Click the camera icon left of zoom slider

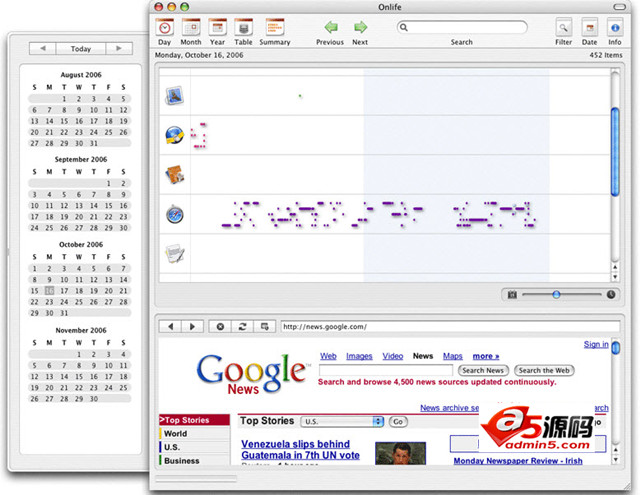(512, 294)
